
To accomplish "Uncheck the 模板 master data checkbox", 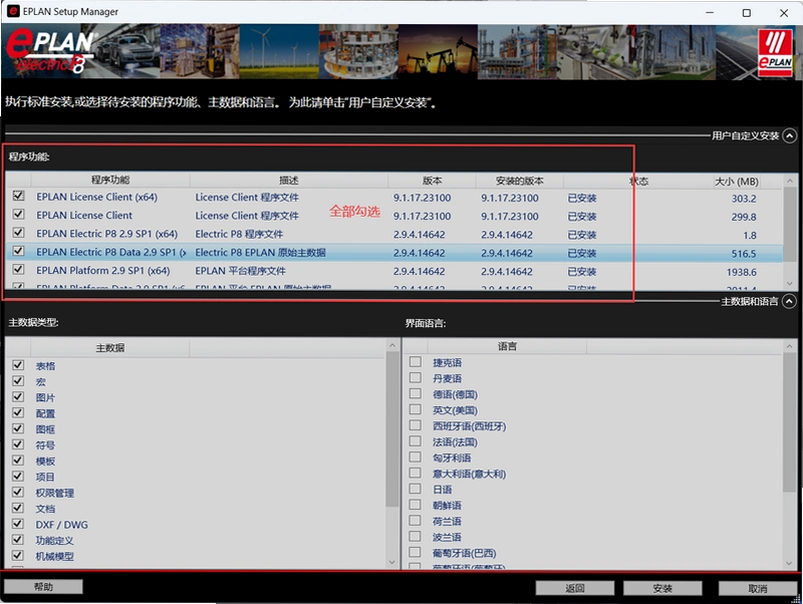I will tap(18, 461).
